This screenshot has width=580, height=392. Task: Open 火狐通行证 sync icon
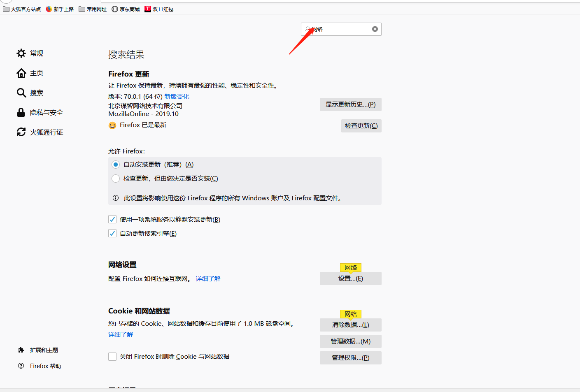tap(21, 132)
